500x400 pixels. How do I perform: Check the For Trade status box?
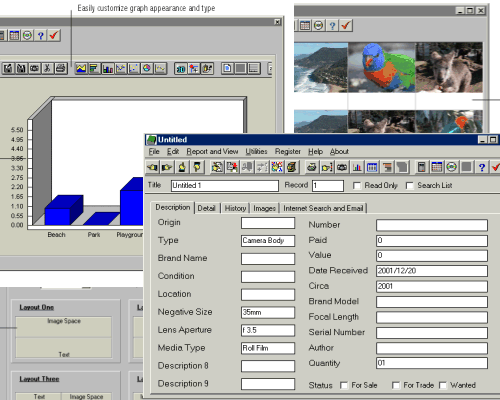[396, 385]
